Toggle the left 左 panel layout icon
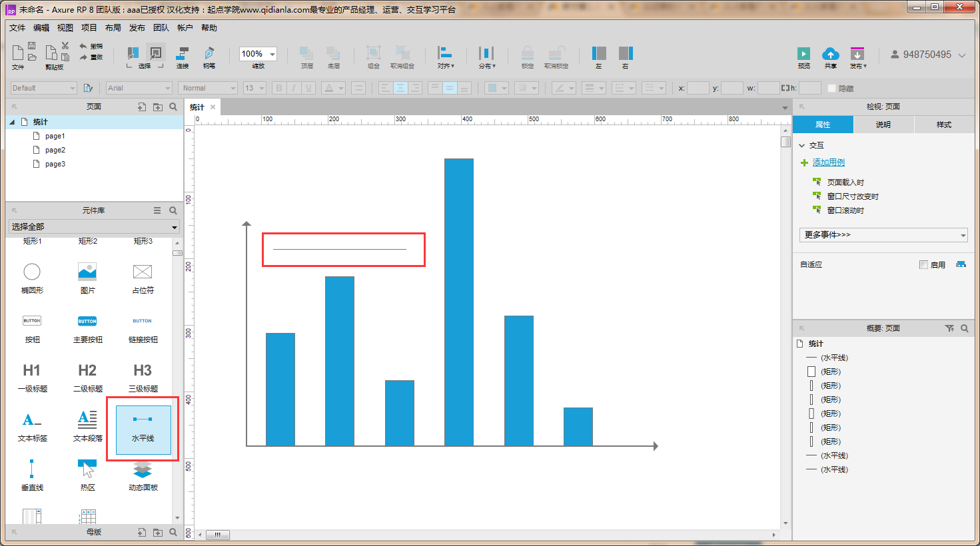This screenshot has height=546, width=980. [599, 53]
